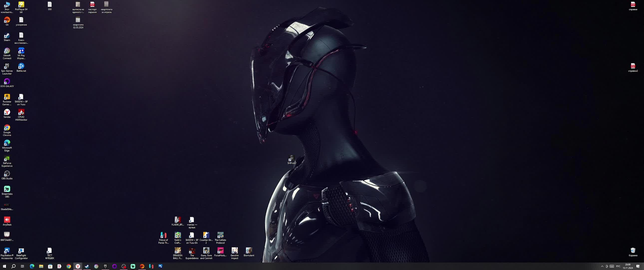
Task: Select the Yoshi's Crafted World icon
Action: 178,238
